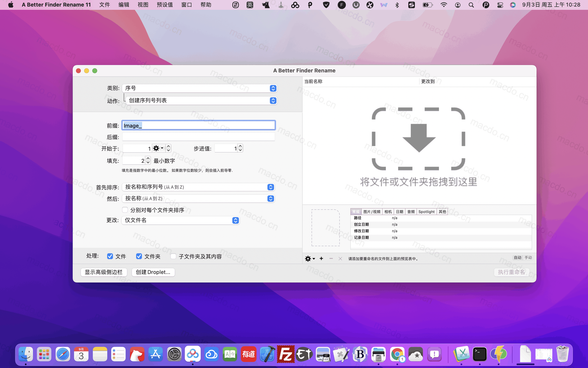The image size is (588, 368).
Task: Click the 执行重命名 button
Action: (x=511, y=272)
